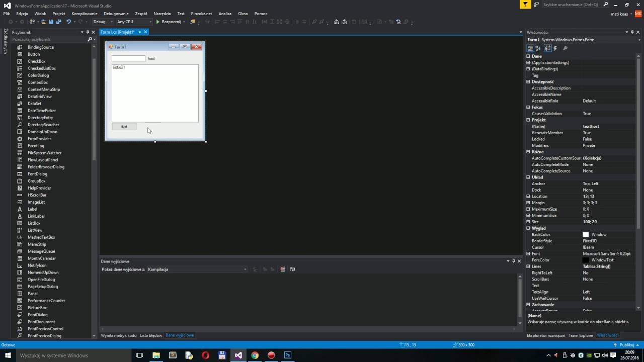Collapse the Wygląd category
The width and height of the screenshot is (644, 362).
tap(528, 228)
